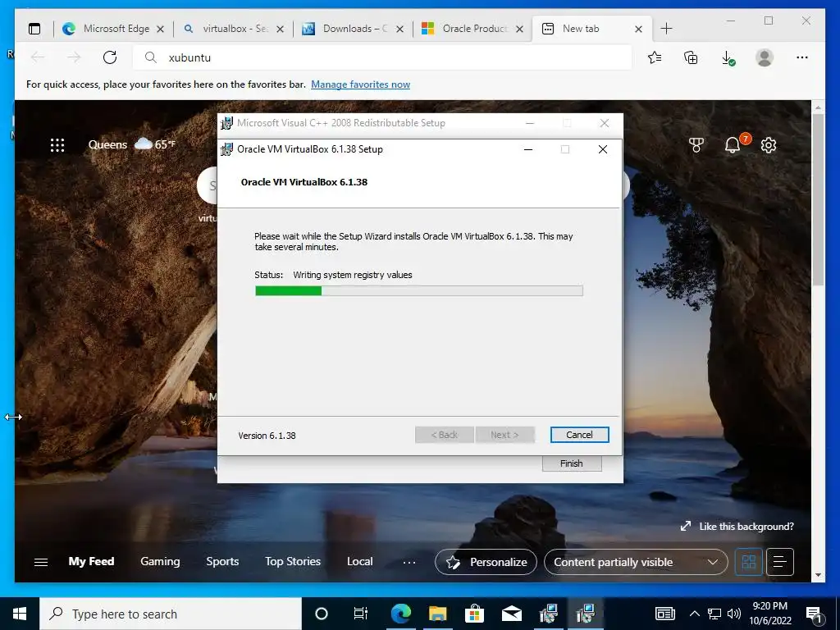
Task: Click the address bar containing xubuntu
Action: tap(382, 57)
